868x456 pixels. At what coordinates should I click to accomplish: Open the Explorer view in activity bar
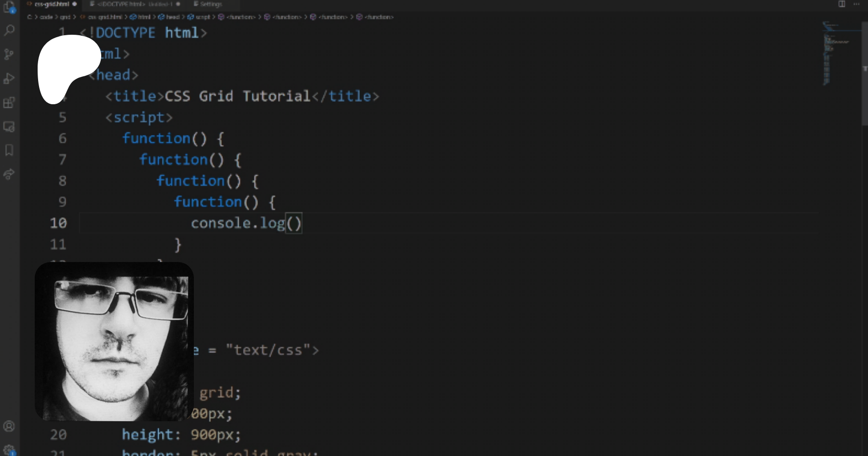click(9, 7)
